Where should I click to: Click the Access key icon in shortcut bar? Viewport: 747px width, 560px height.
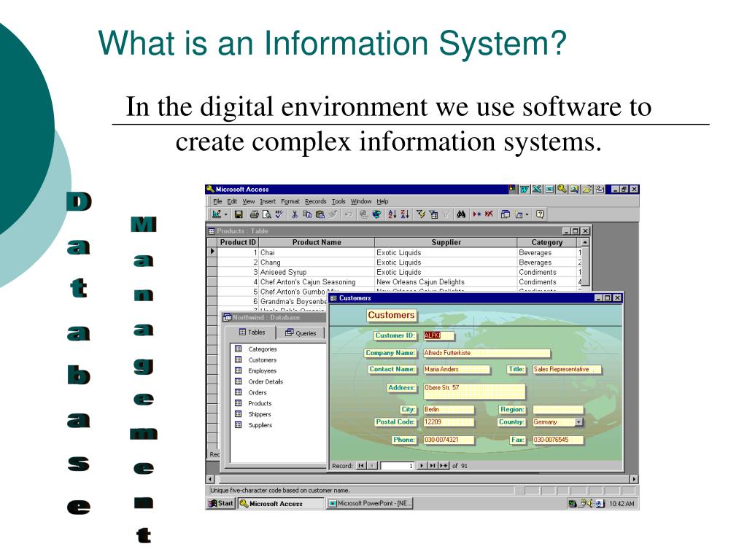coord(562,189)
